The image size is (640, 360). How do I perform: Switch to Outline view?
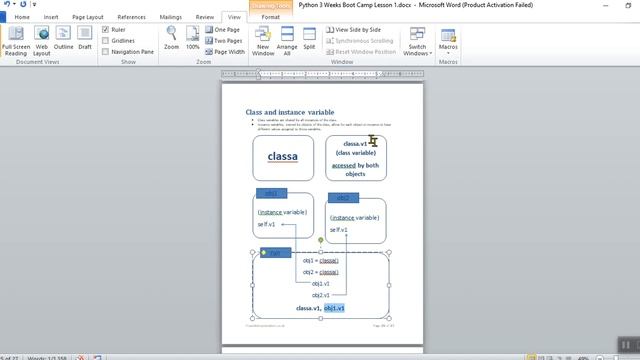coord(63,38)
